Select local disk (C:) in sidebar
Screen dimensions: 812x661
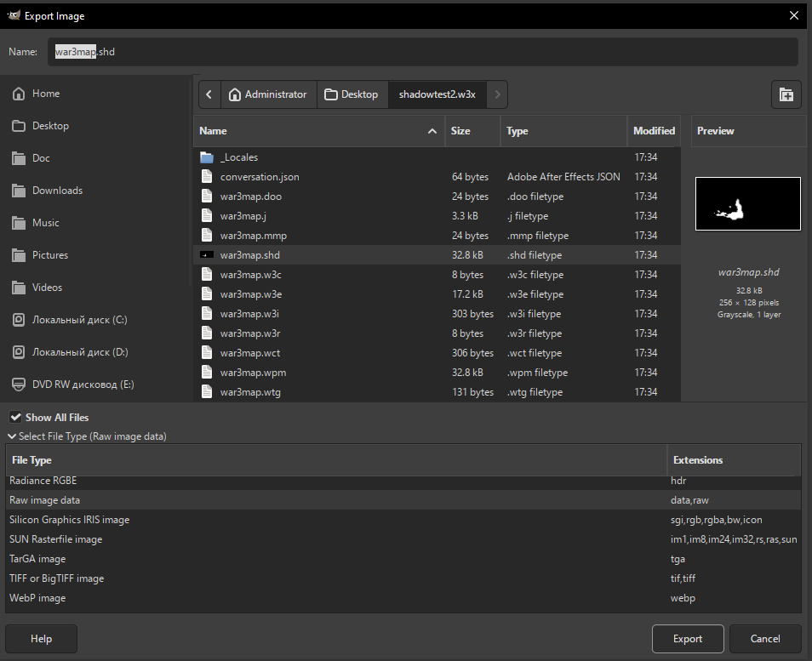point(79,320)
